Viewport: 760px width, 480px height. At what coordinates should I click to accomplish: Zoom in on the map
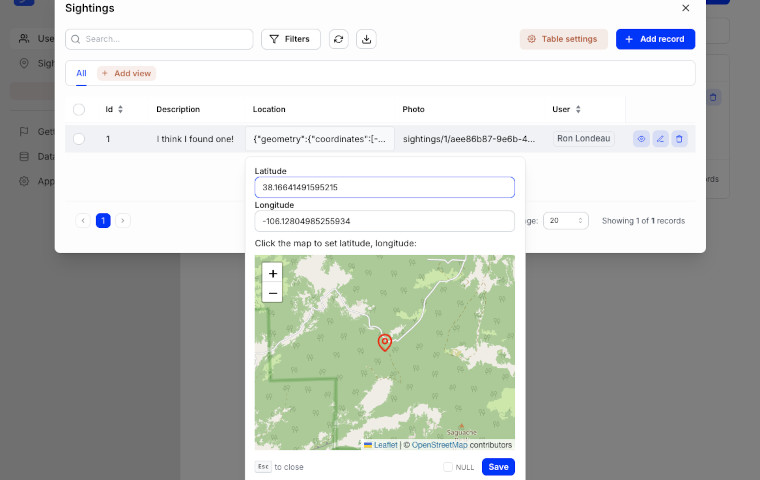click(273, 273)
